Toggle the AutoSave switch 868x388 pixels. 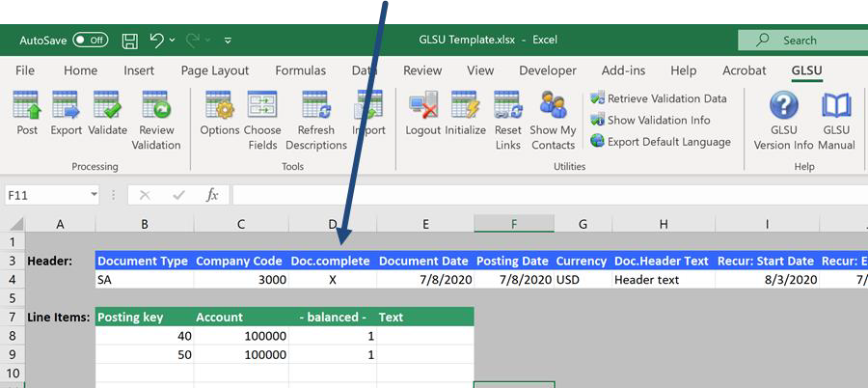click(x=91, y=40)
